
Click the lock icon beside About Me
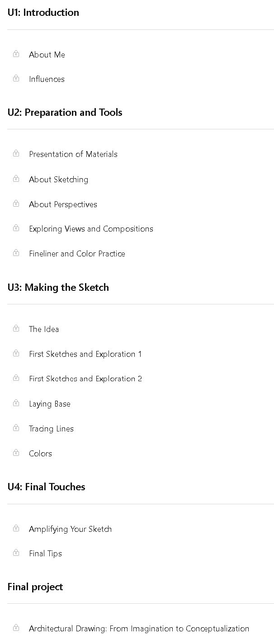(x=16, y=54)
